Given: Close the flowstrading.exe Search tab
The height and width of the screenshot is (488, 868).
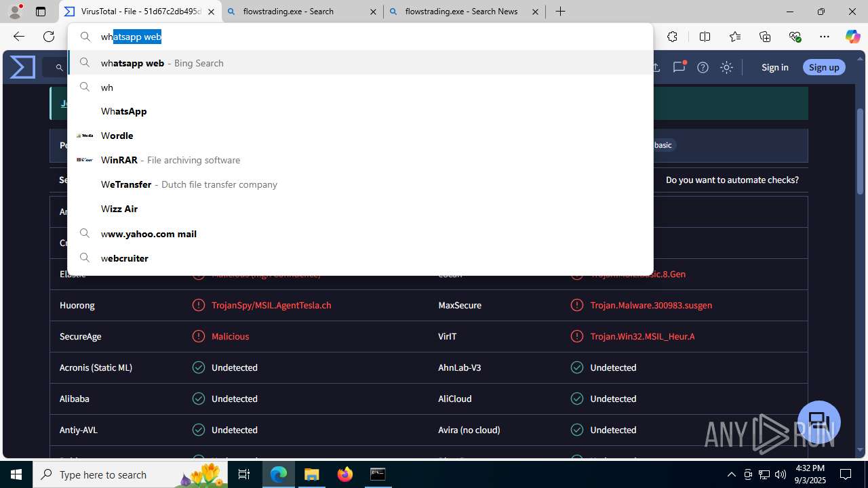Looking at the screenshot, I should click(x=373, y=12).
